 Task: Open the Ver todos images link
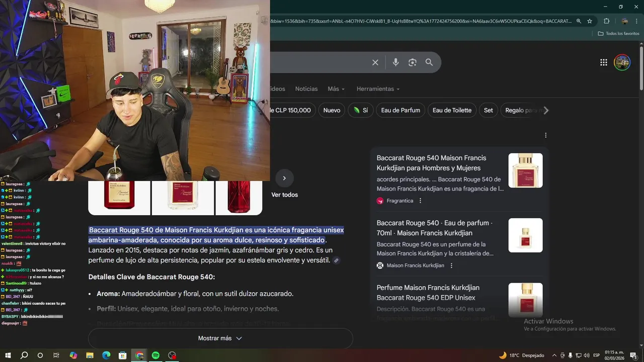pyautogui.click(x=285, y=195)
